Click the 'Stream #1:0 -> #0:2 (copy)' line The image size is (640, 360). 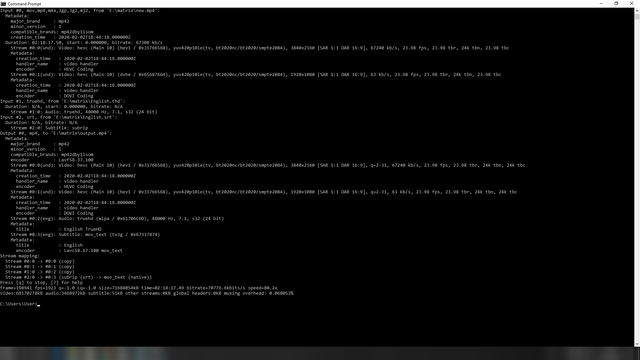40,272
